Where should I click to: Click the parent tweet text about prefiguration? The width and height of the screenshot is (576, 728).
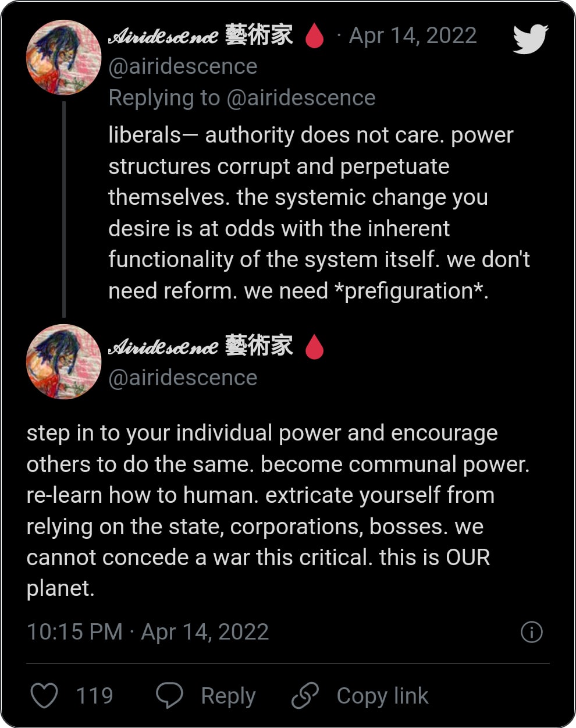tap(318, 213)
